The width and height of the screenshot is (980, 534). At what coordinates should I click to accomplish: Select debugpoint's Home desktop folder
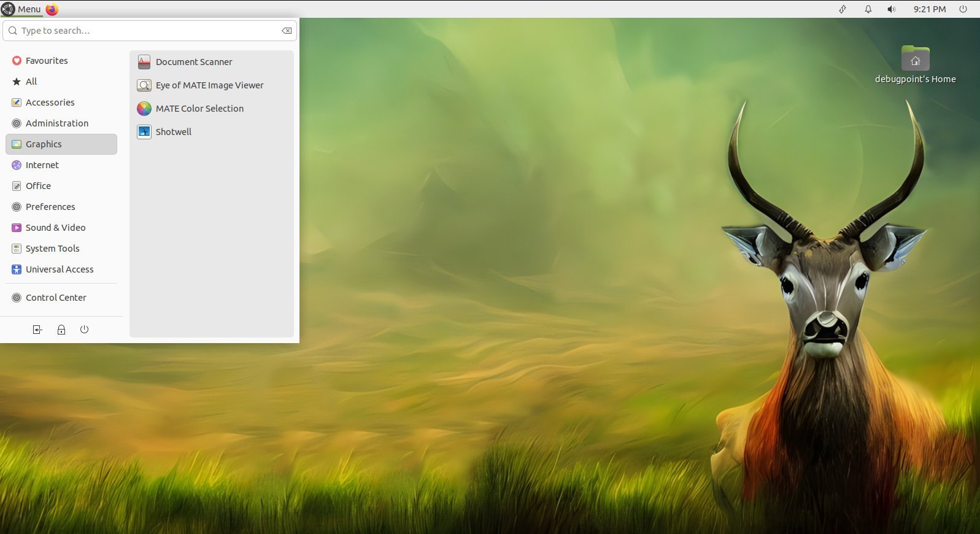[x=916, y=64]
